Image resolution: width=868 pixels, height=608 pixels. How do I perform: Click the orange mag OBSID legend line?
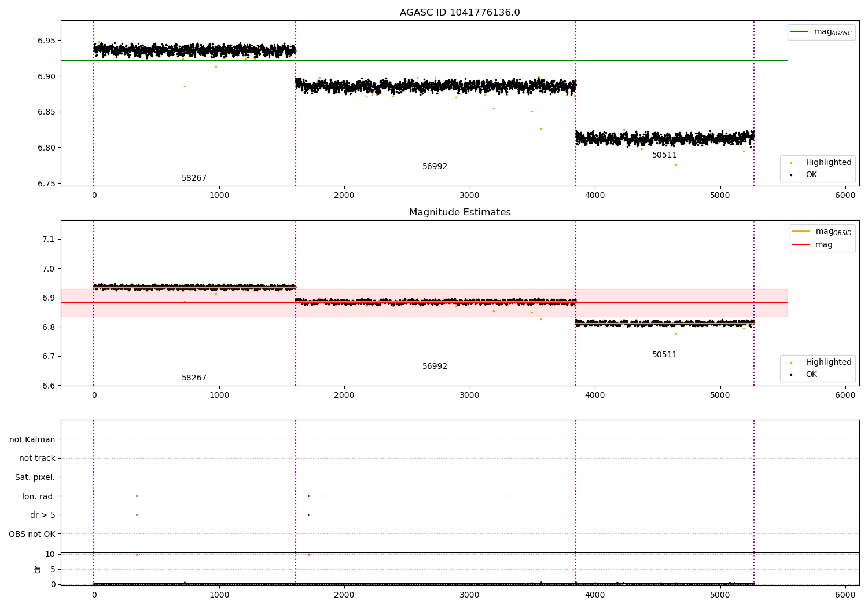802,232
